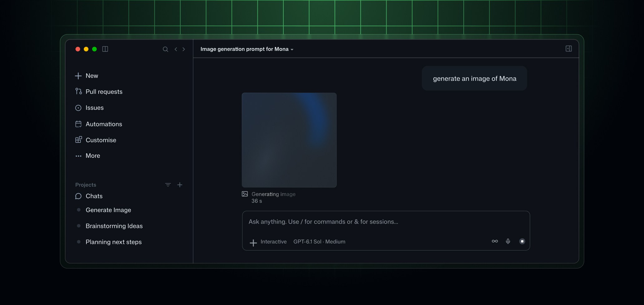Stop the image generation
644x305 pixels.
[x=522, y=241]
